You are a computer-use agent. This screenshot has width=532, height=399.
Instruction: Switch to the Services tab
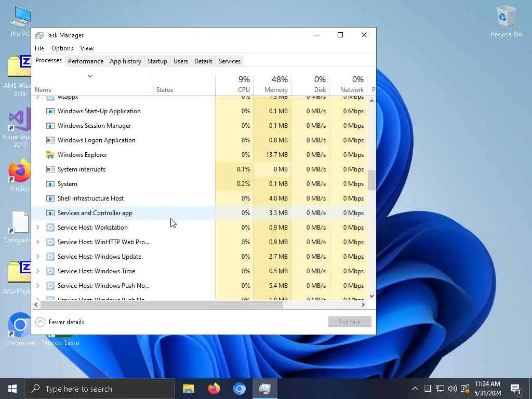click(229, 61)
